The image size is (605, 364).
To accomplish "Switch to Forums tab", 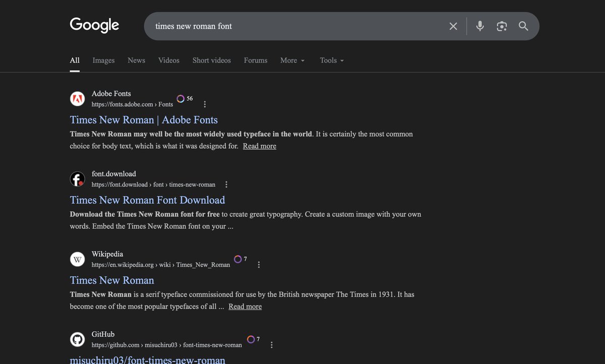I will coord(256,60).
